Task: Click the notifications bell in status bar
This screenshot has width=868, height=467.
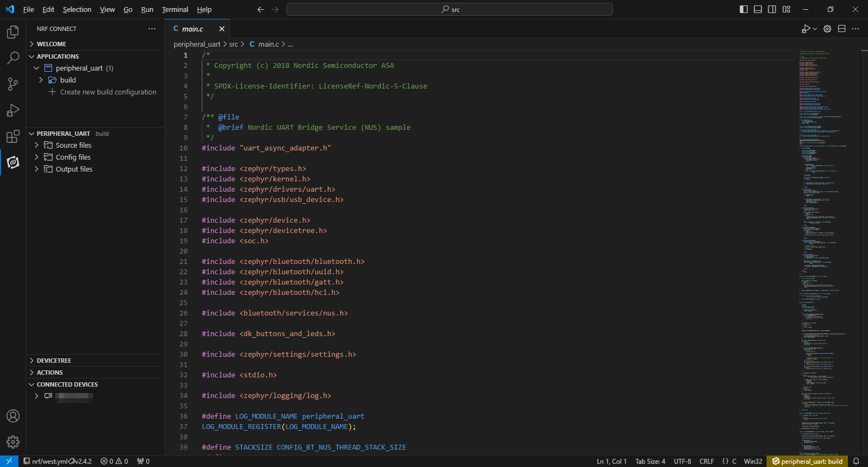Action: [x=856, y=461]
